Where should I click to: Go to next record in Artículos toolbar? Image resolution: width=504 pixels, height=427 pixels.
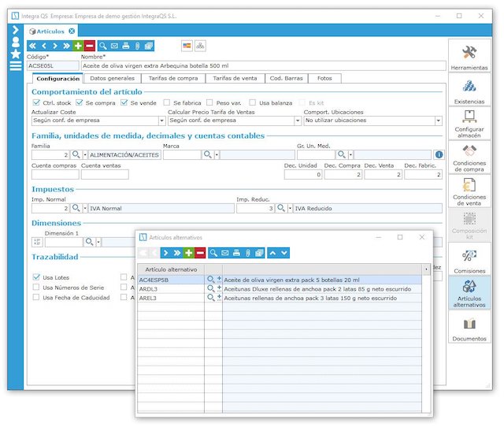[x=55, y=46]
